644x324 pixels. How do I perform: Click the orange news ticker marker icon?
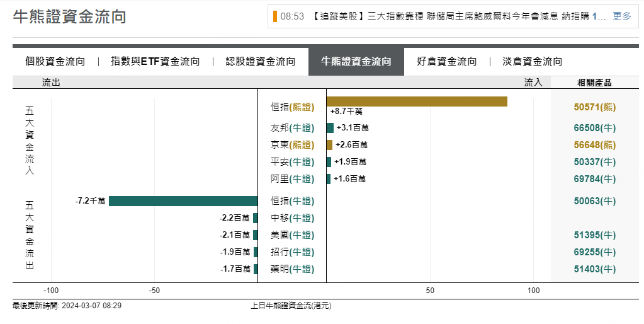(274, 16)
